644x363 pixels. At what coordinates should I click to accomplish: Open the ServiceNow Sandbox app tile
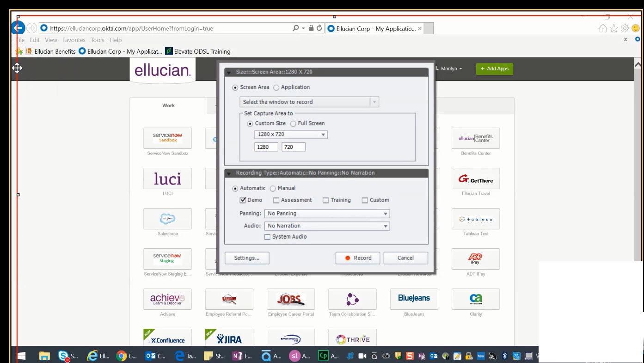click(167, 138)
